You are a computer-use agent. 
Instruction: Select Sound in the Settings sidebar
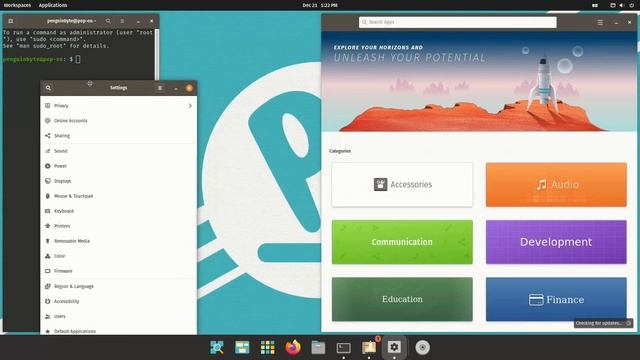118,151
